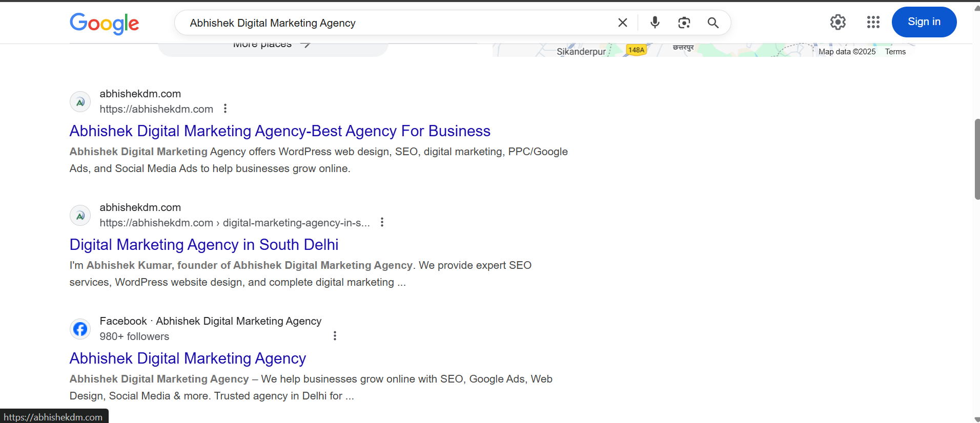Screen dimensions: 980x423
Task: Open options for the first abhishekdm.com result
Action: [x=225, y=109]
